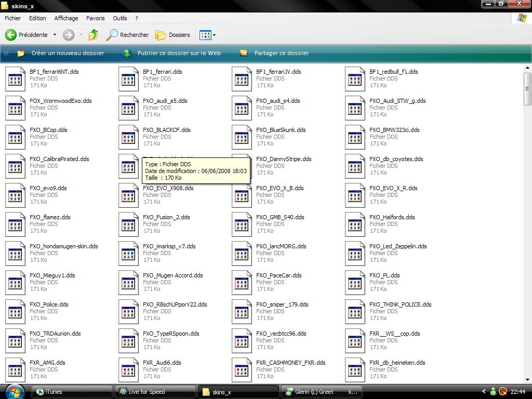Click Créer un nouveau dossier link
Viewport: 532px width, 399px height.
(x=68, y=53)
